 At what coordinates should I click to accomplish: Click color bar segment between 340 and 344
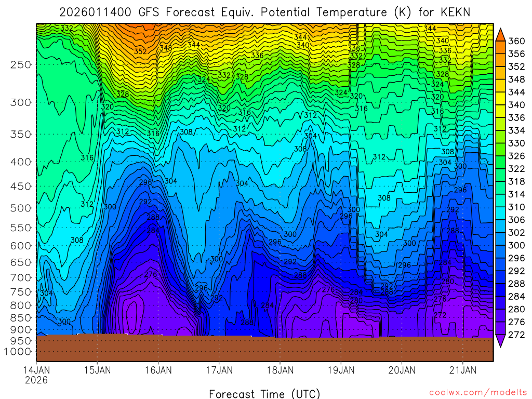click(500, 98)
